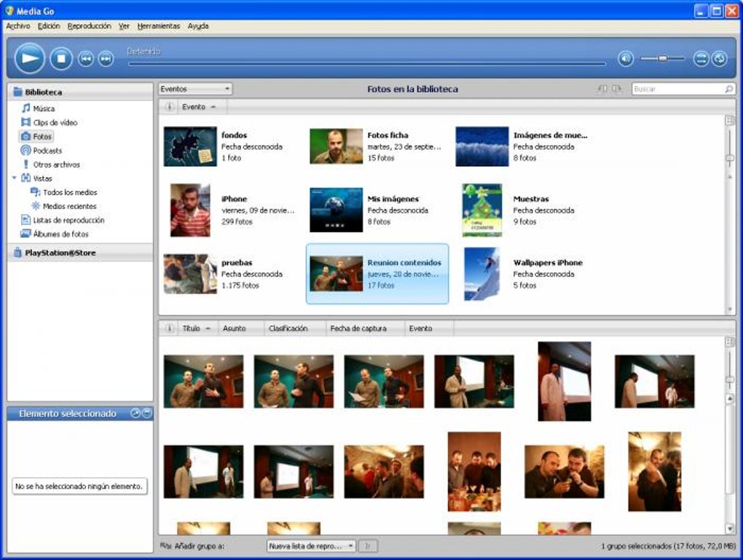This screenshot has height=560, width=743.
Task: Open the Fotos ficha event
Action: tap(376, 146)
